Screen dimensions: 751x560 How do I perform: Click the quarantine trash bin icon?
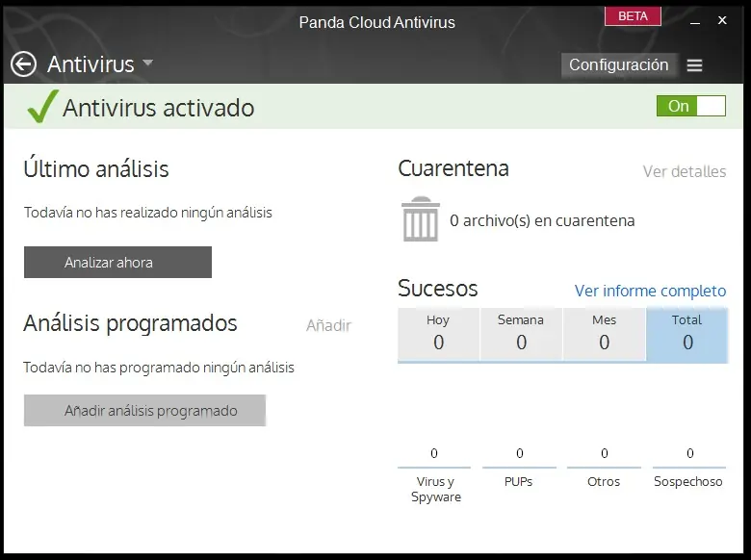pos(421,218)
